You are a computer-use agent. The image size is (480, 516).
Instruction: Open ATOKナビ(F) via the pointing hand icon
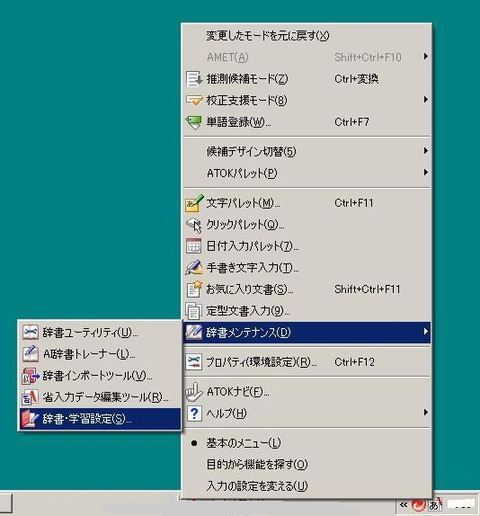click(x=194, y=391)
